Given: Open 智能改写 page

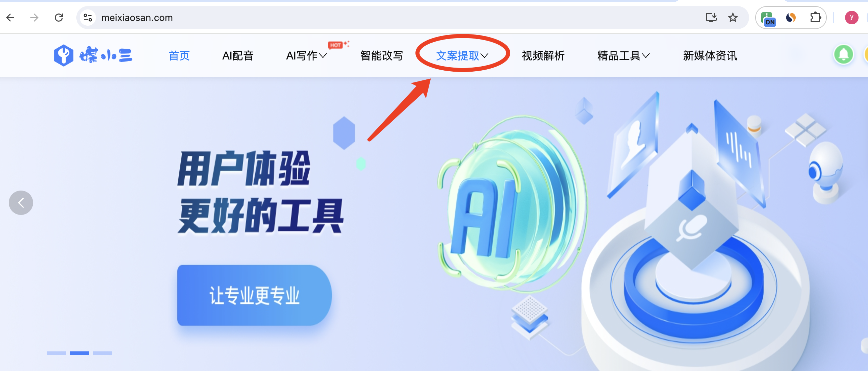Looking at the screenshot, I should tap(382, 56).
